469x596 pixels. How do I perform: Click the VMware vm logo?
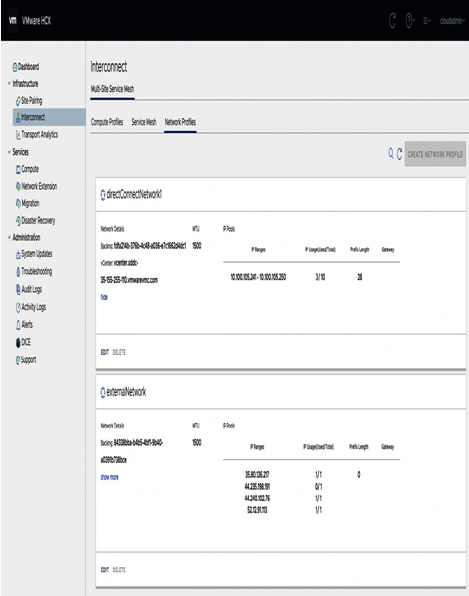click(13, 21)
